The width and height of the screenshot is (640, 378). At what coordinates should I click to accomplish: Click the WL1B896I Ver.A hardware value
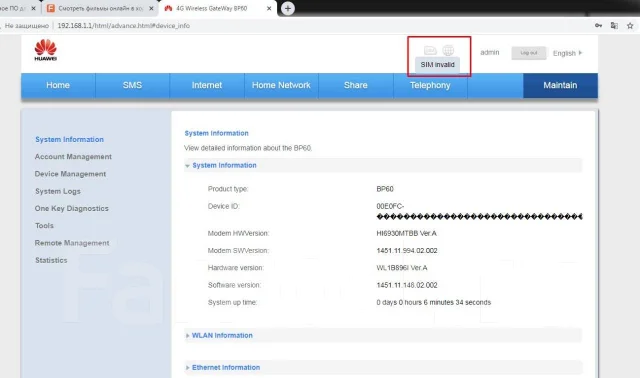[x=402, y=268]
